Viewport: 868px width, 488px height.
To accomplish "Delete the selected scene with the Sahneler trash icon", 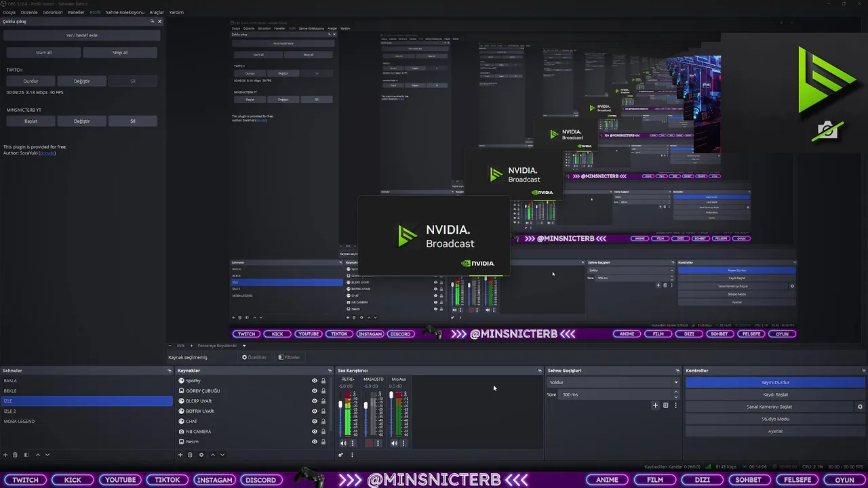I will click(x=15, y=455).
